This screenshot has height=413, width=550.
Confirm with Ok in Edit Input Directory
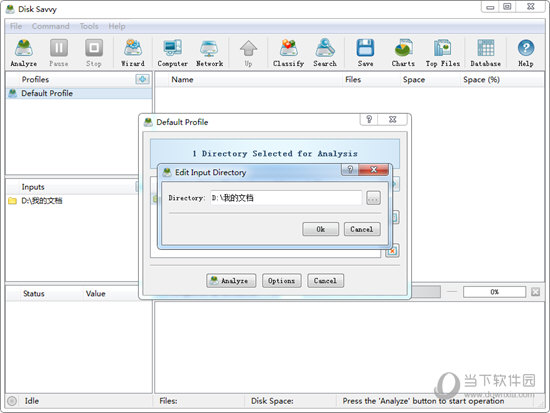click(x=321, y=229)
